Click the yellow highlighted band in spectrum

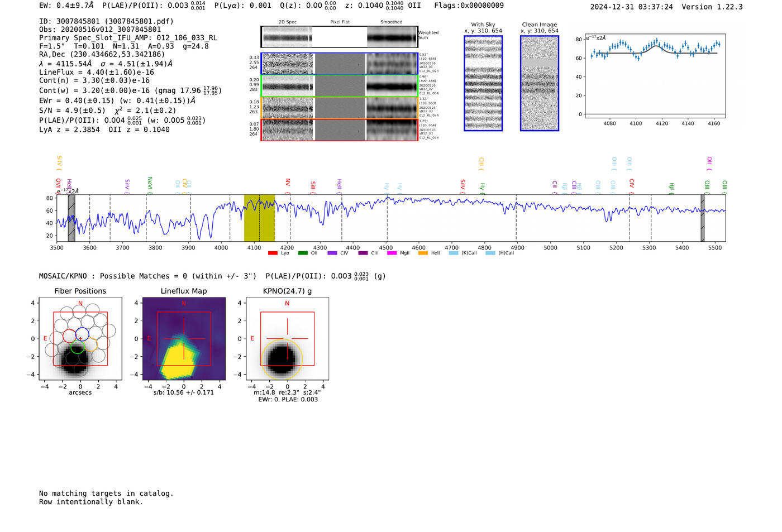point(259,218)
